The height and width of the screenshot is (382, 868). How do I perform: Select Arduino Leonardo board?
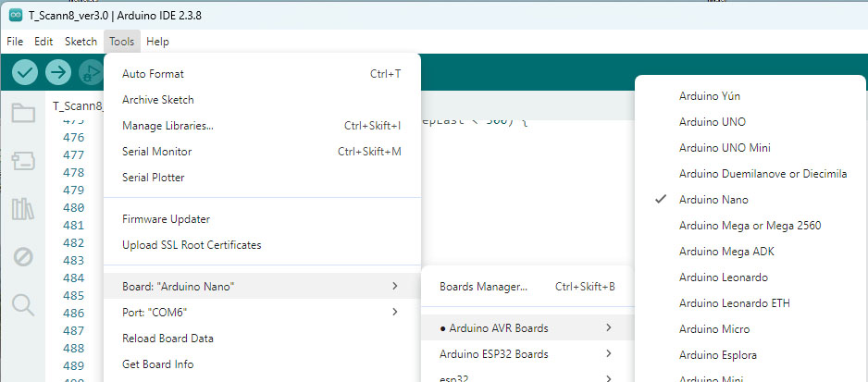750,277
